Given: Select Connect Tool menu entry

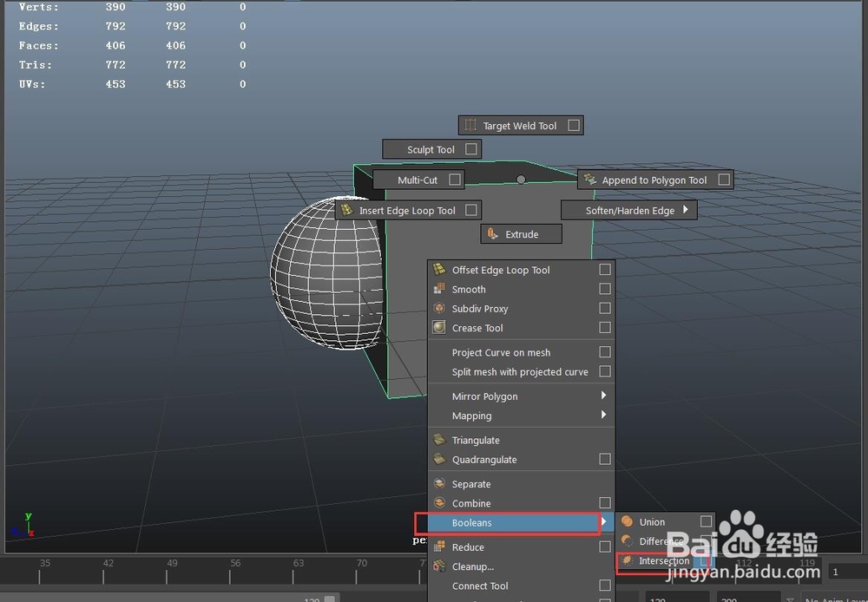Looking at the screenshot, I should (x=522, y=586).
